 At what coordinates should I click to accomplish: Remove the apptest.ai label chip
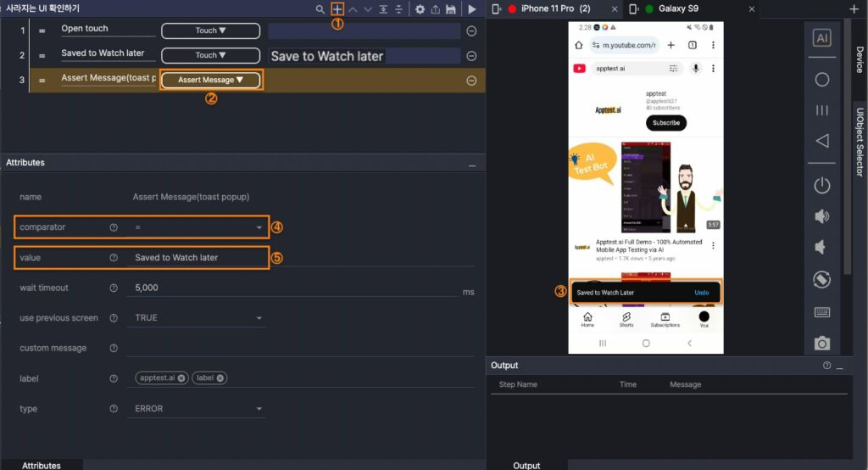tap(181, 378)
